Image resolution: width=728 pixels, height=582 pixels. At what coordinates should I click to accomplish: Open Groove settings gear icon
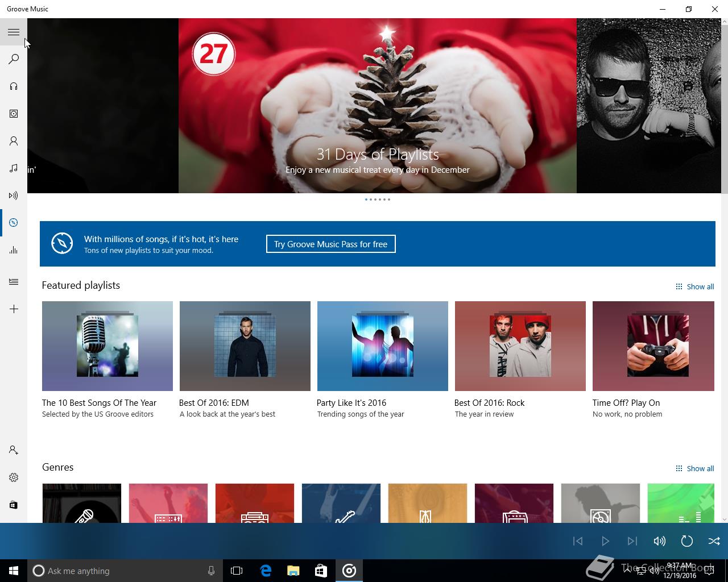pyautogui.click(x=14, y=477)
